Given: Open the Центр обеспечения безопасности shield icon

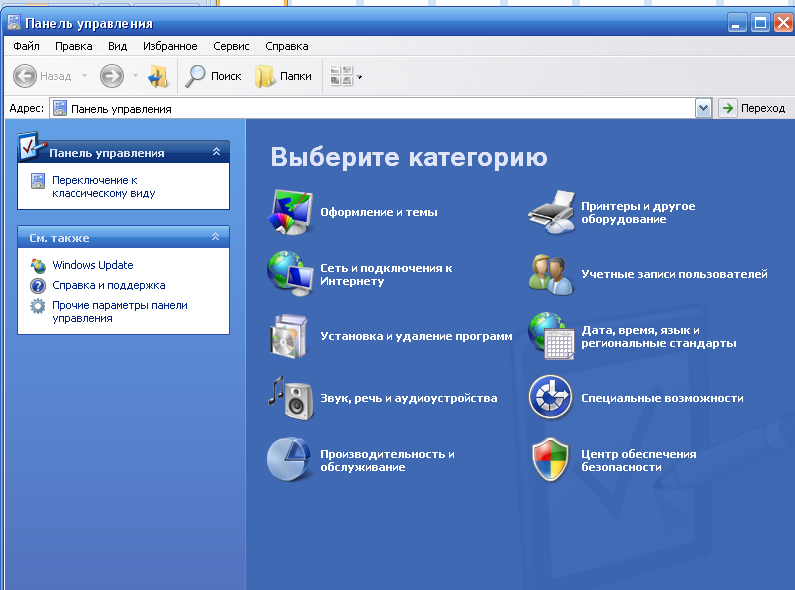Looking at the screenshot, I should coord(551,460).
